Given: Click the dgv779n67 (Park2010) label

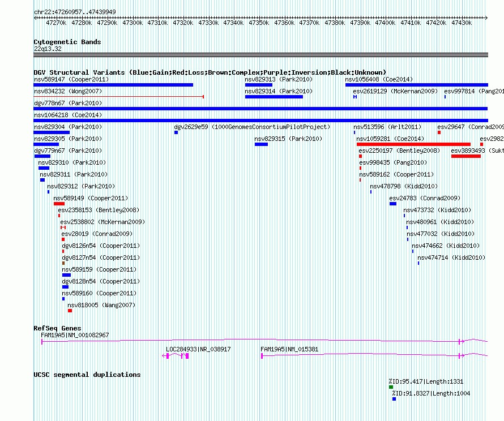Looking at the screenshot, I should tap(68, 151).
